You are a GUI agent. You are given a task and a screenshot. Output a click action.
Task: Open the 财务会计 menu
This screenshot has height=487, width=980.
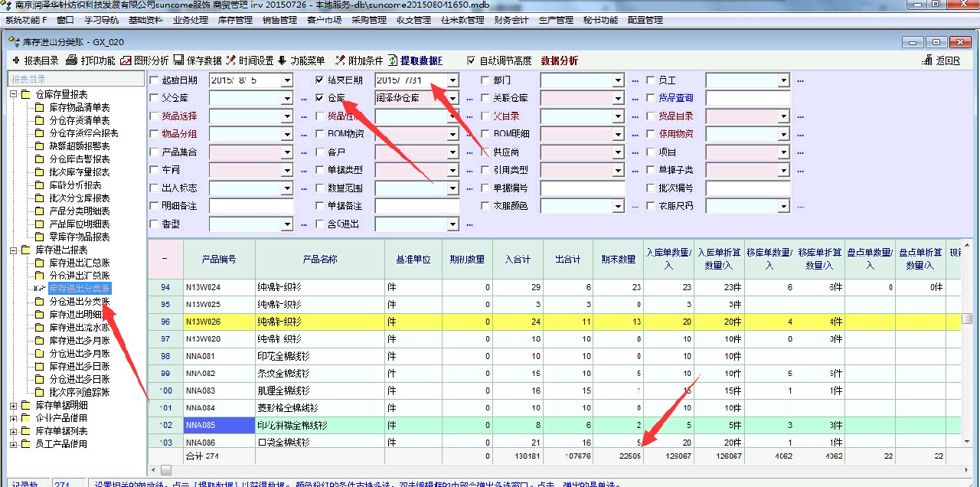[x=511, y=20]
